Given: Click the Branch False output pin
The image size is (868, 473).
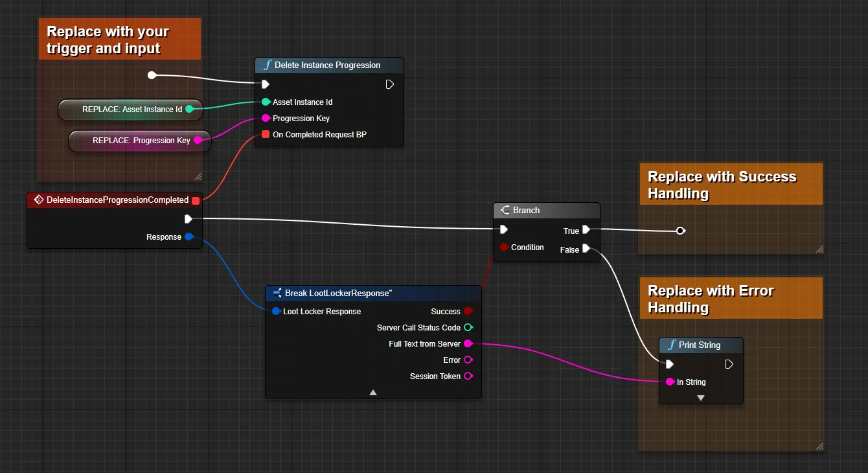Looking at the screenshot, I should pos(586,248).
